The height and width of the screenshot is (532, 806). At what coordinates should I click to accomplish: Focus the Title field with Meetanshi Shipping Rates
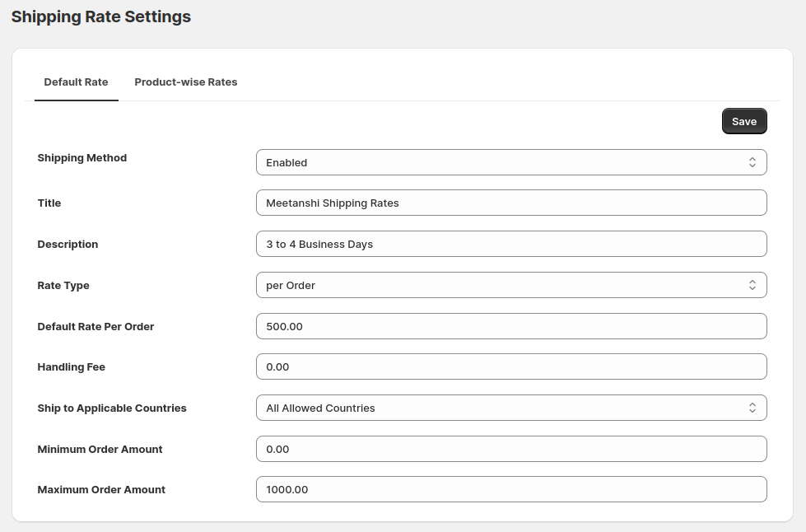tap(511, 203)
